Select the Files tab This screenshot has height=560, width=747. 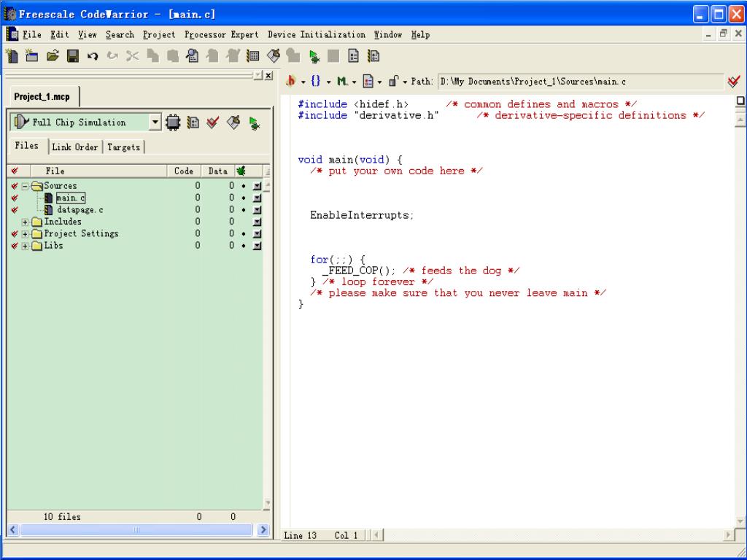pyautogui.click(x=27, y=146)
